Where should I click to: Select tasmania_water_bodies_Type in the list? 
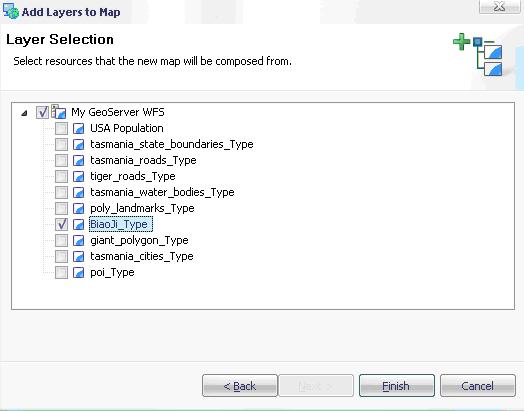tap(162, 192)
